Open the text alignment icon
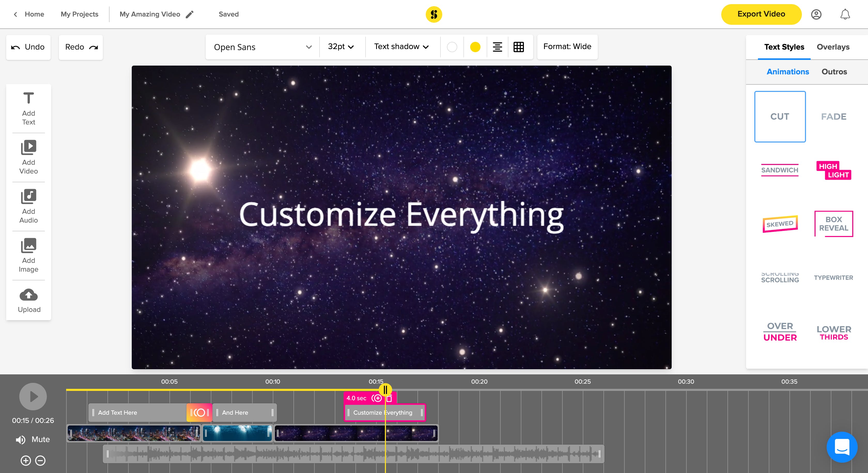 tap(497, 47)
